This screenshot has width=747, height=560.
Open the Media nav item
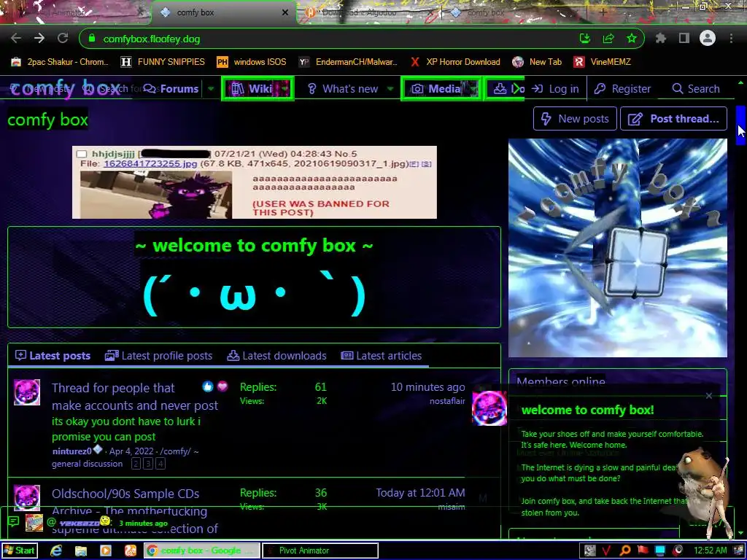pos(437,88)
